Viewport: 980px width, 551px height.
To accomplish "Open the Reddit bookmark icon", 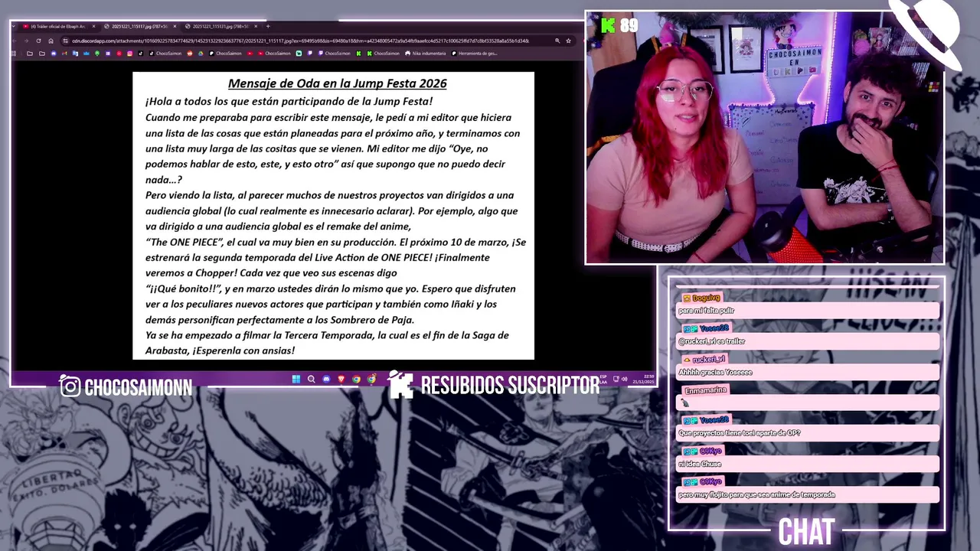I will tap(190, 54).
